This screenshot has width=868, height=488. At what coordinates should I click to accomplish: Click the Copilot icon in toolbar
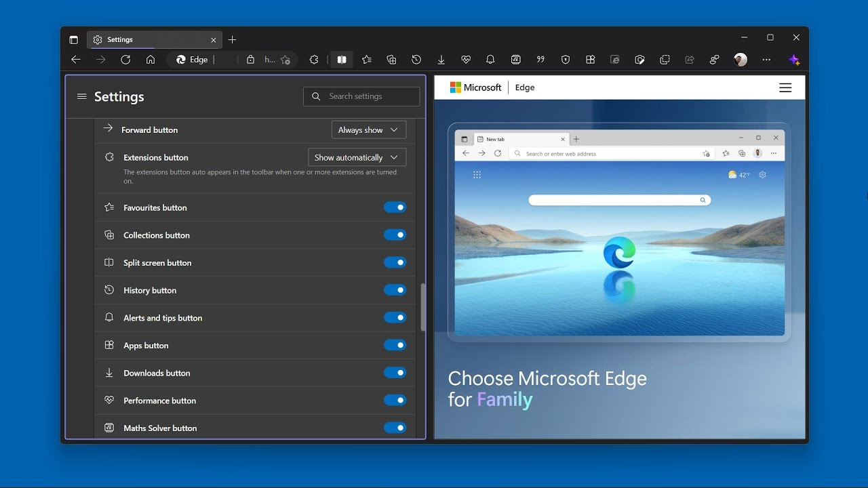(794, 60)
